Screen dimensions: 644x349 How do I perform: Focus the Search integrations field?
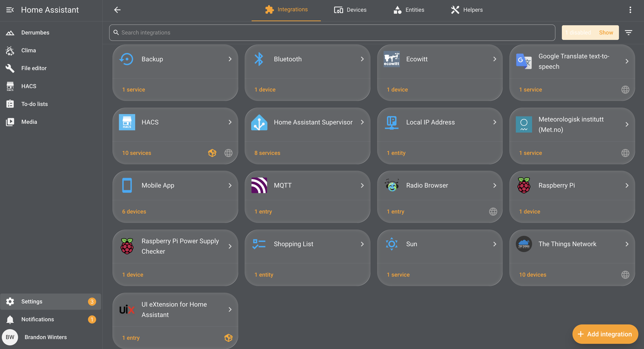click(x=332, y=32)
